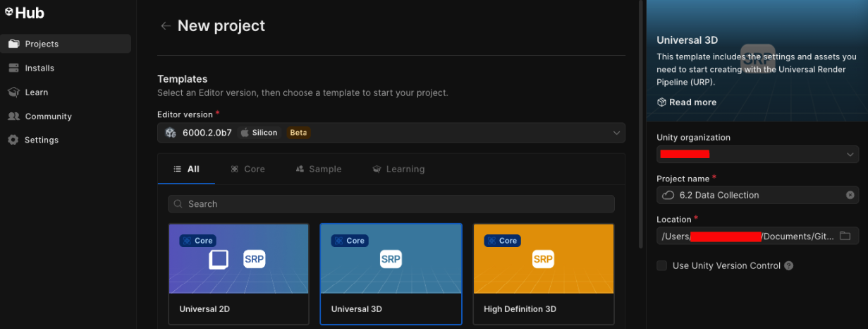Image resolution: width=868 pixels, height=329 pixels.
Task: Clear the Project name with the X icon
Action: (850, 195)
